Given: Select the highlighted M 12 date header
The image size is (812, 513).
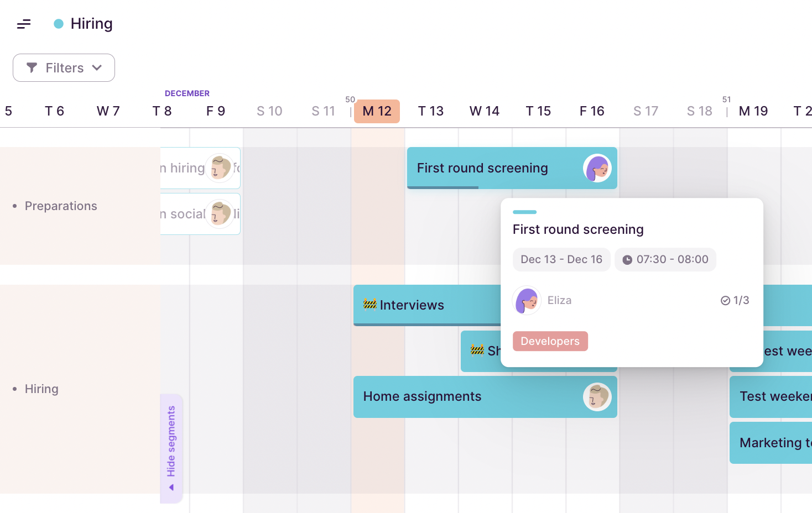Looking at the screenshot, I should click(377, 111).
